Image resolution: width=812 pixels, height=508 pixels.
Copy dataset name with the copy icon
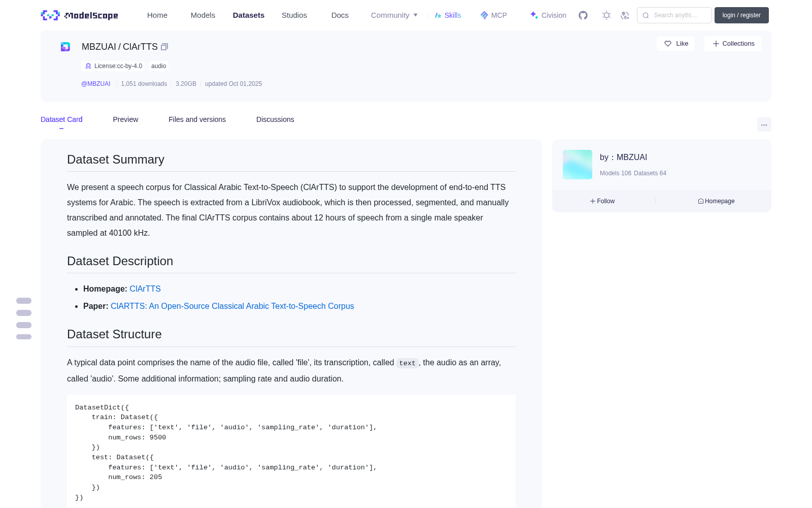(164, 47)
